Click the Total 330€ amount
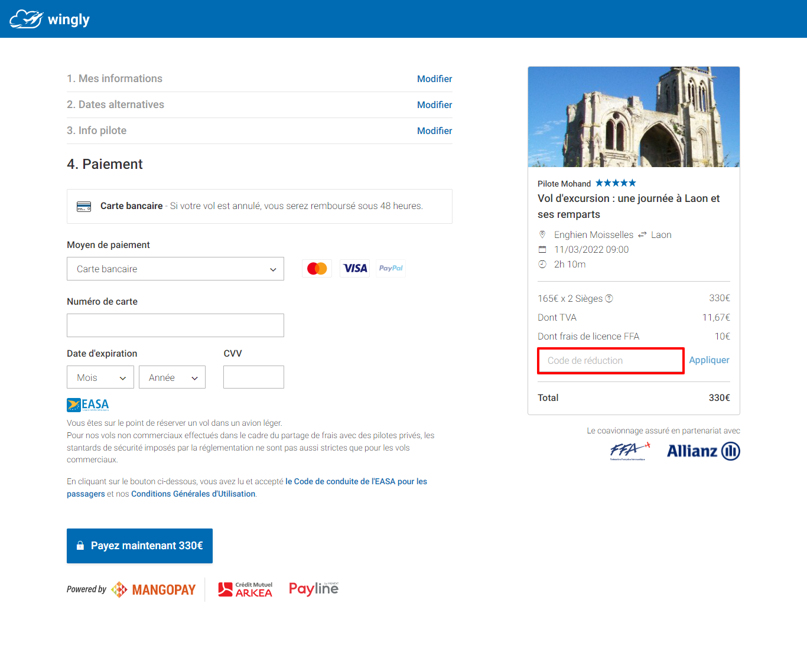Image resolution: width=807 pixels, height=672 pixels. point(720,398)
